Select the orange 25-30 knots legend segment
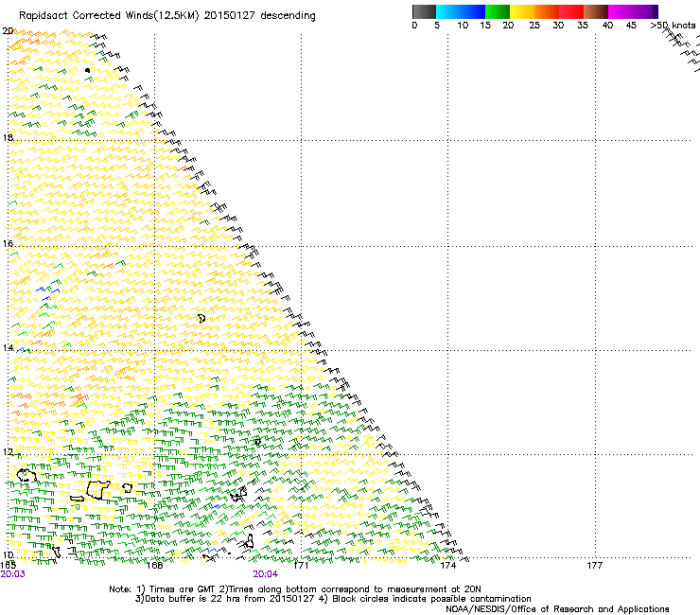 tap(547, 11)
